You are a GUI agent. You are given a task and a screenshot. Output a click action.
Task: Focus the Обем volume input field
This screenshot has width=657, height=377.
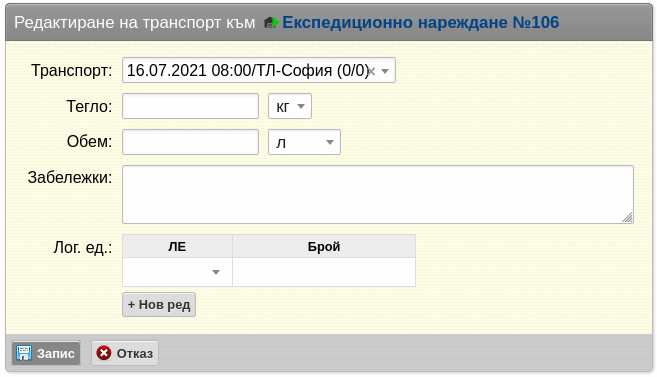[190, 142]
